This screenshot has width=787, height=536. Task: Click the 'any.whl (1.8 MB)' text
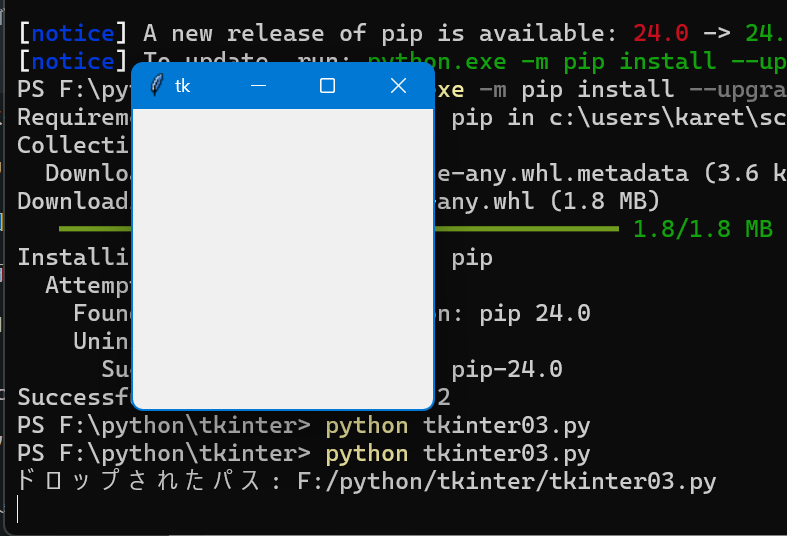pyautogui.click(x=547, y=201)
